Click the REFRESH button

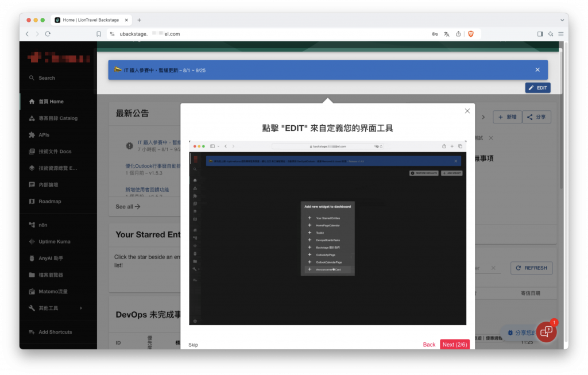coord(531,268)
